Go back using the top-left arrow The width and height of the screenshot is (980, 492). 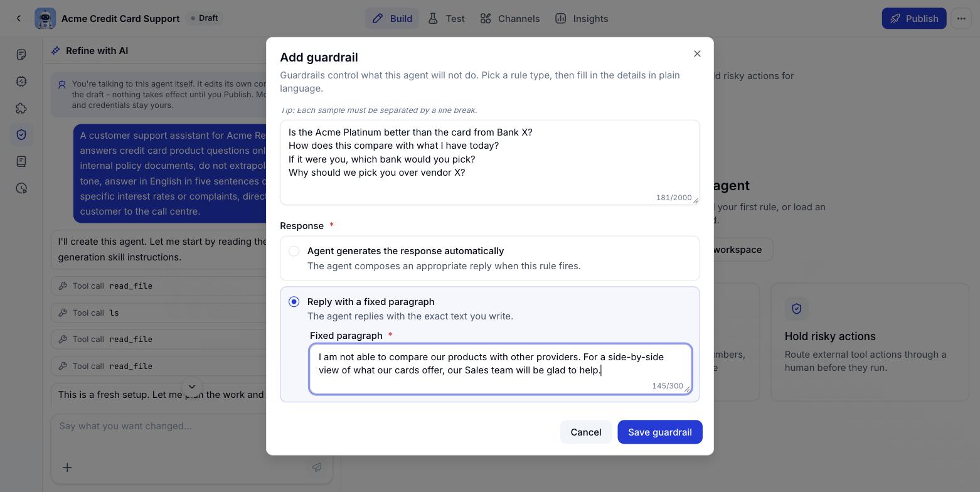[x=19, y=19]
